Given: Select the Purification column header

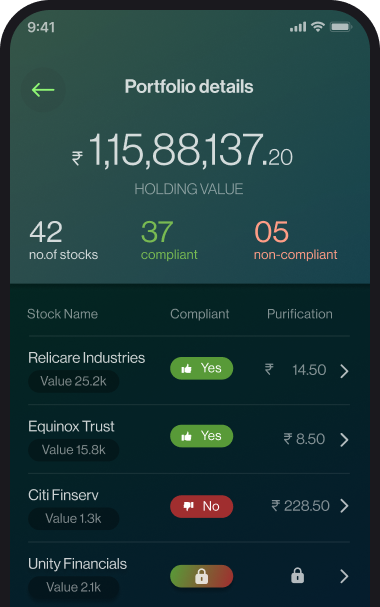Looking at the screenshot, I should coord(300,314).
